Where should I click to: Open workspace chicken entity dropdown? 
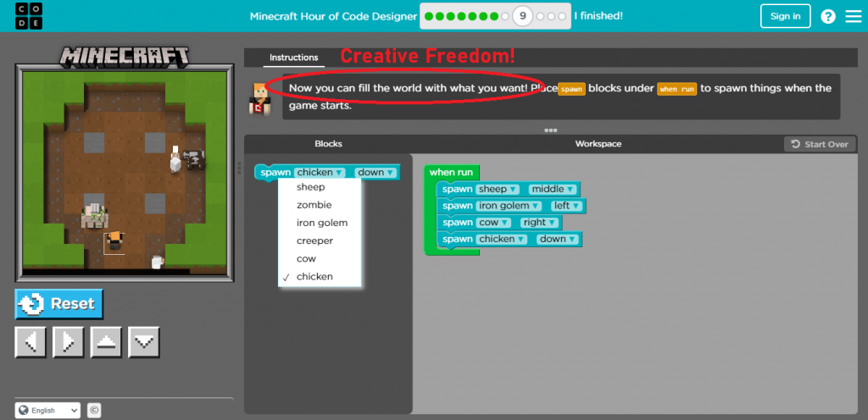(502, 239)
